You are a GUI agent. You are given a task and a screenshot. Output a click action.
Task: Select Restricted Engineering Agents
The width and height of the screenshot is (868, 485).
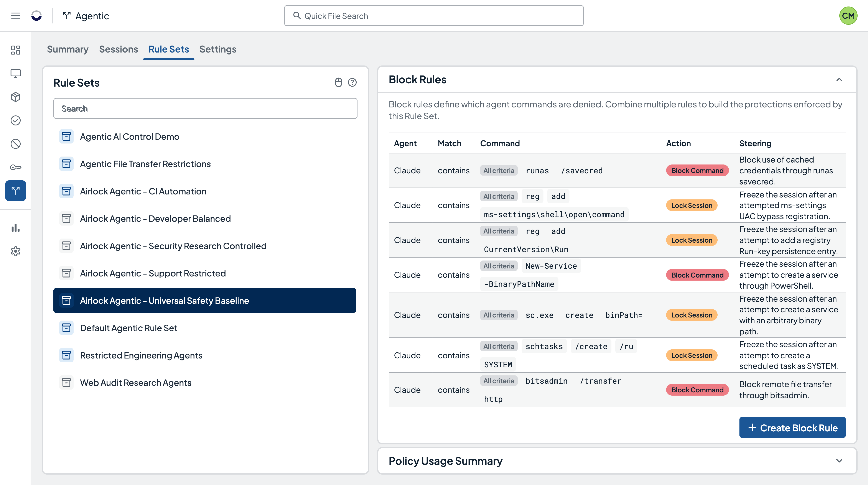[204, 355]
